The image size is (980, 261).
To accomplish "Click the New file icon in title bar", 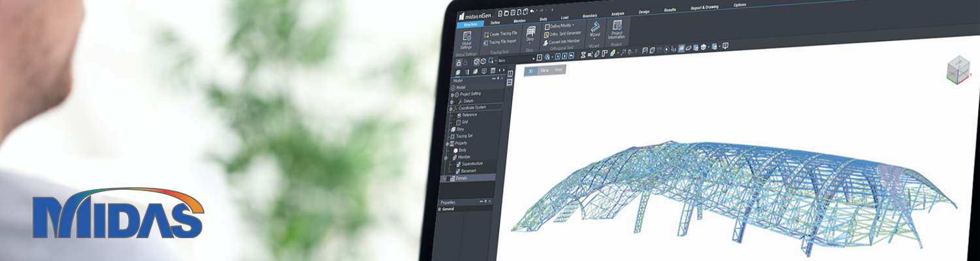I will pos(500,13).
